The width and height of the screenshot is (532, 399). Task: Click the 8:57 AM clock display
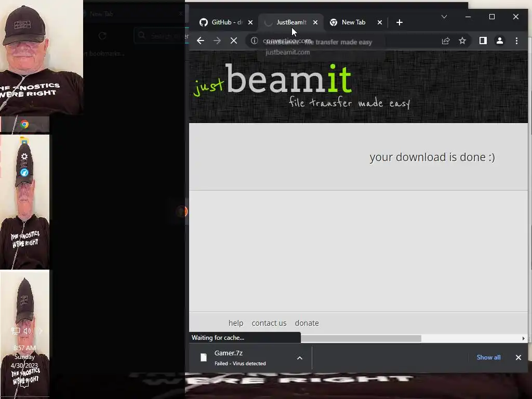pyautogui.click(x=24, y=348)
